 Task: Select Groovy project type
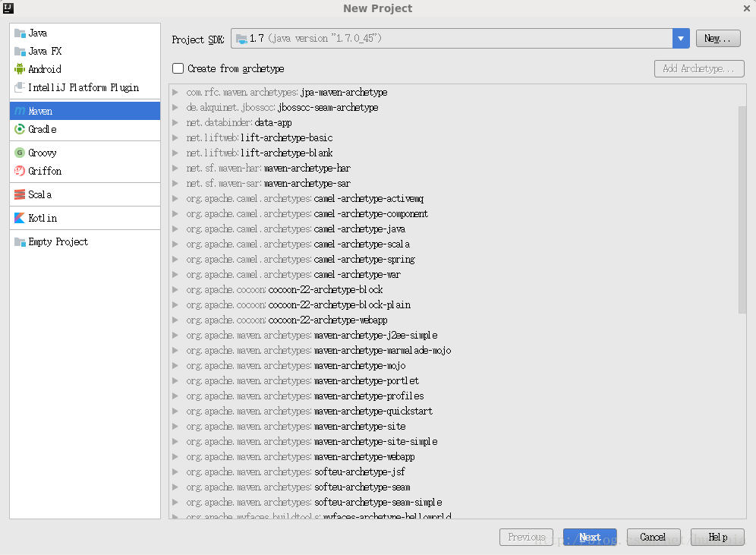tap(85, 153)
